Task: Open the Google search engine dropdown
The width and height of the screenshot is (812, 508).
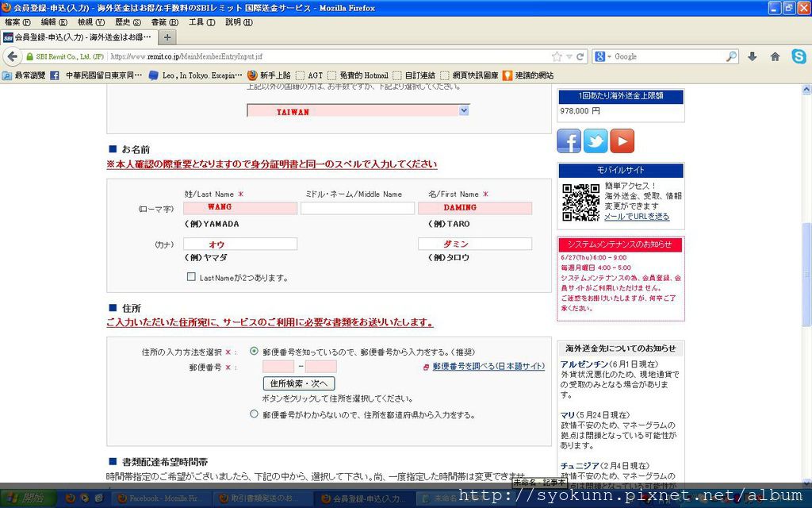Action: pyautogui.click(x=603, y=56)
